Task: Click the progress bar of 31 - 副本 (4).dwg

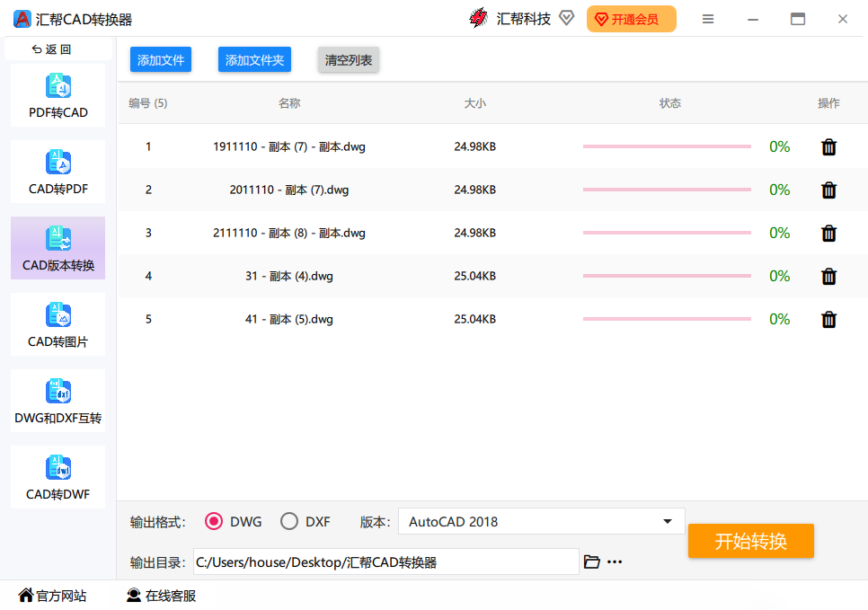Action: click(x=667, y=276)
